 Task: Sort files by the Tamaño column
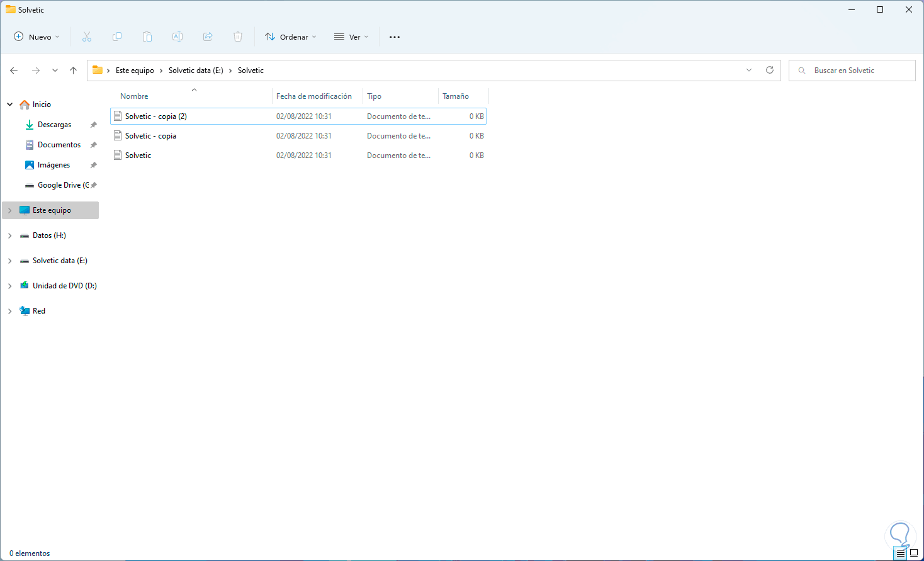456,96
